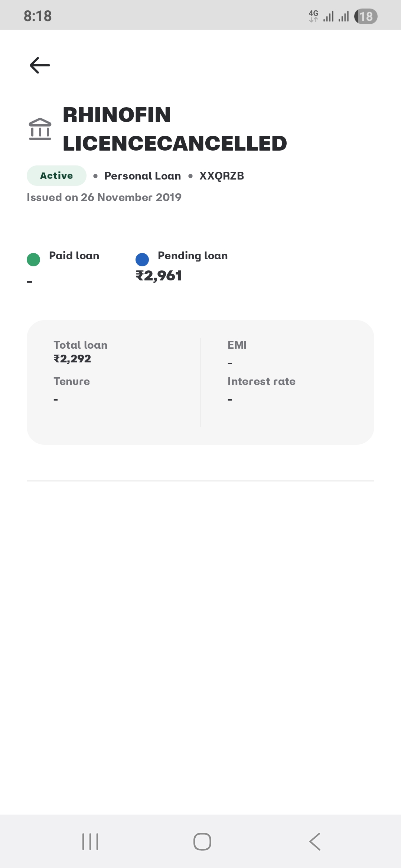Tap the Personal Loan label
The width and height of the screenshot is (401, 868).
tap(143, 176)
